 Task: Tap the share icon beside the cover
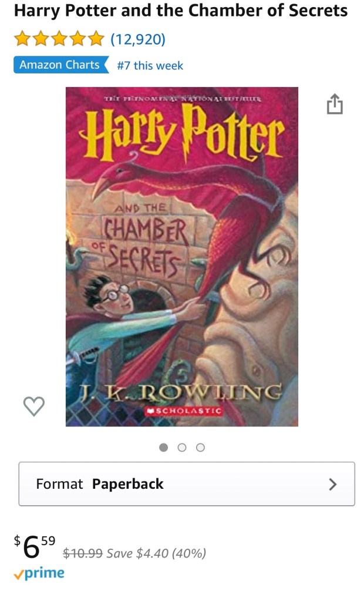click(335, 104)
